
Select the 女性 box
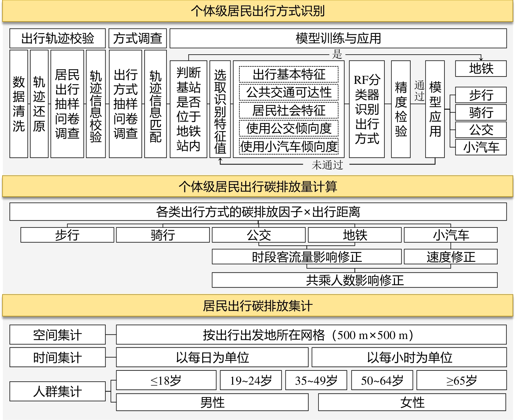click(412, 402)
